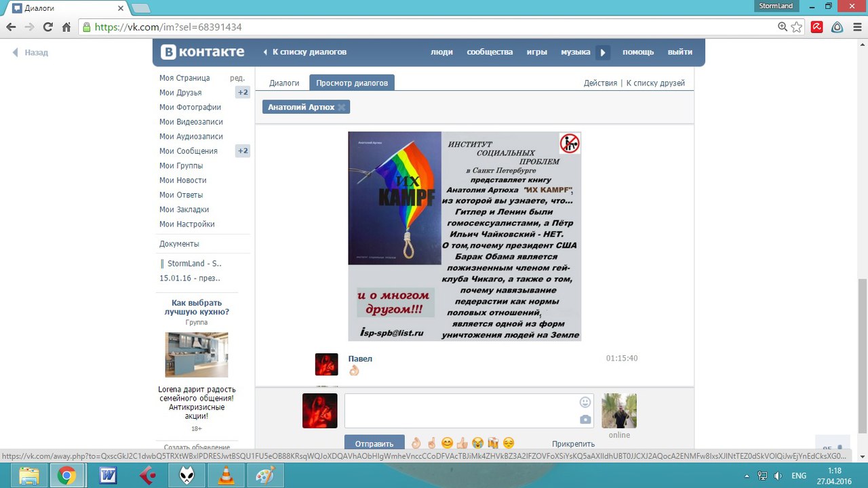Viewport: 868px width, 488px height.
Task: Click the Назад back link
Action: 36,53
